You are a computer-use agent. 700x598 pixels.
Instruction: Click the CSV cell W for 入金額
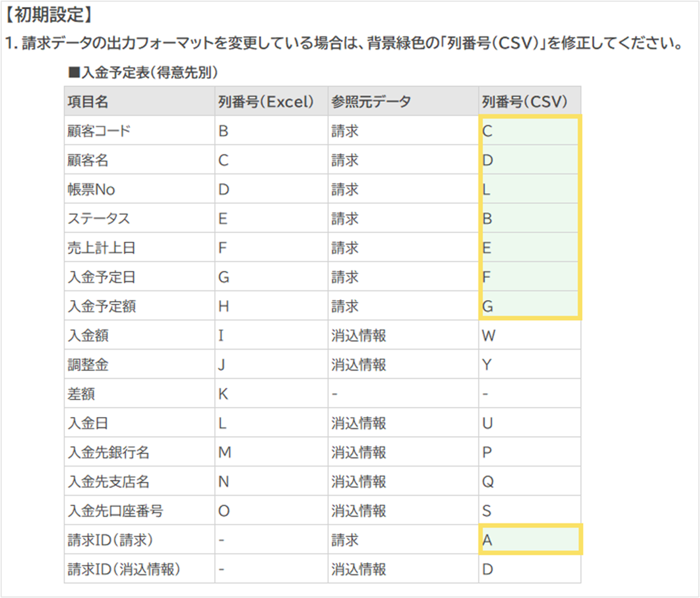pyautogui.click(x=529, y=335)
